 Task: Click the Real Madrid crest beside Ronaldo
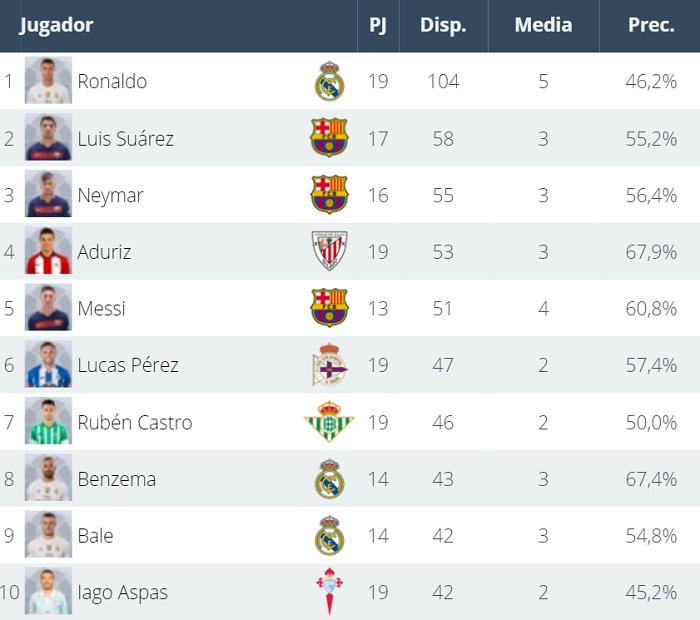329,82
